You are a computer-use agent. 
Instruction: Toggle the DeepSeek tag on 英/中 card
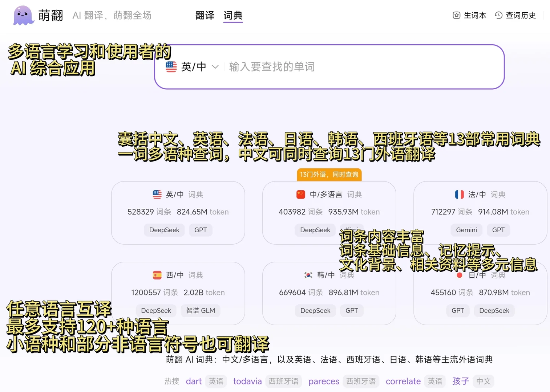tap(164, 230)
